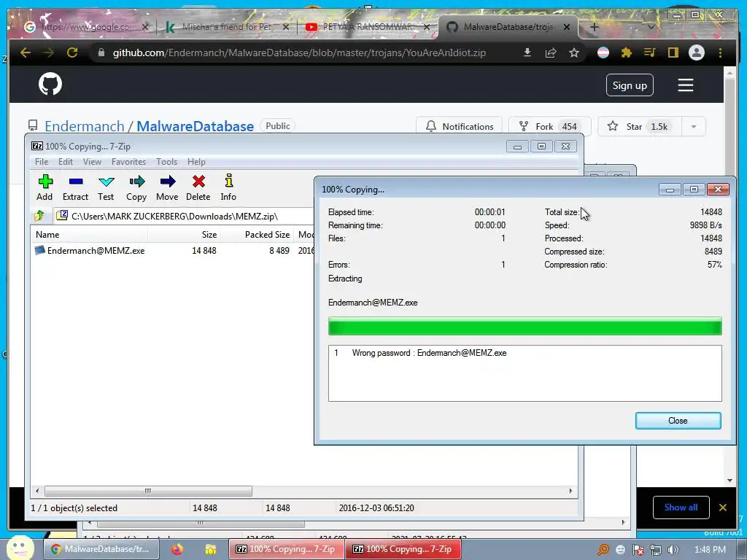
Task: Open a new Chrome tab
Action: coord(594,27)
